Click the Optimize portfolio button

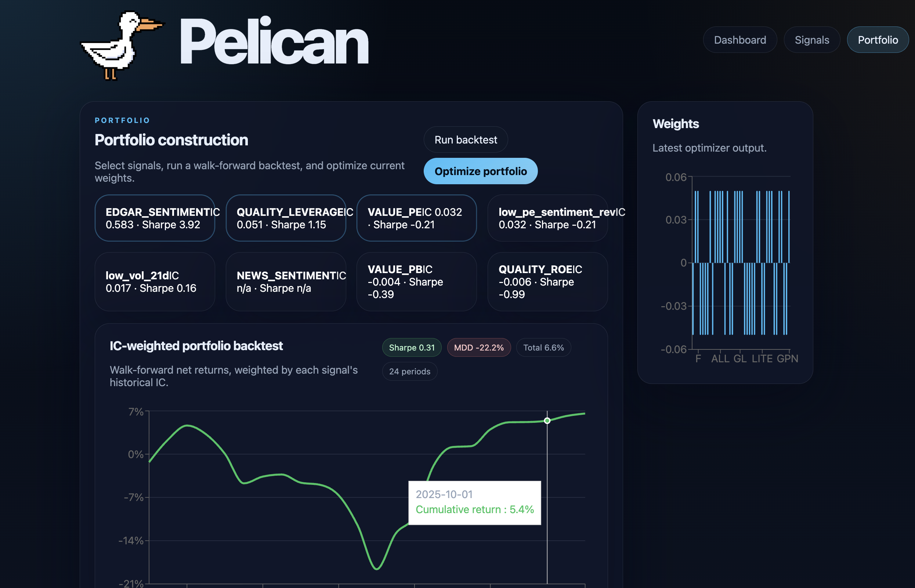pyautogui.click(x=480, y=171)
